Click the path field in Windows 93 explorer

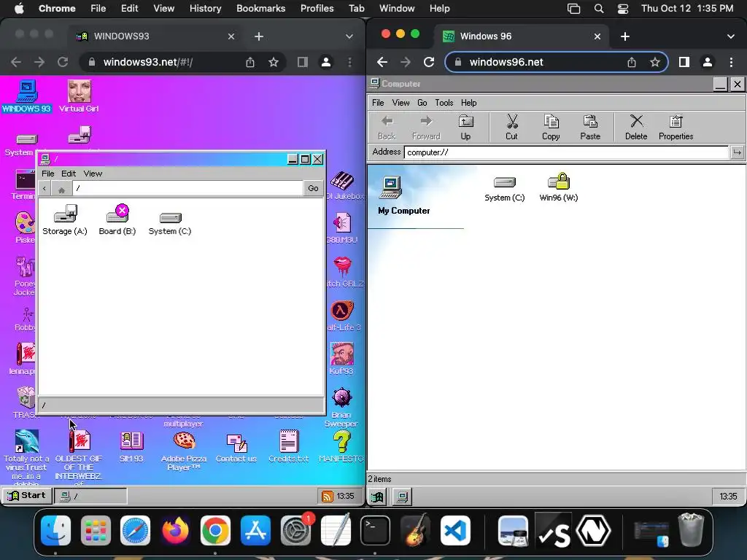coord(187,188)
